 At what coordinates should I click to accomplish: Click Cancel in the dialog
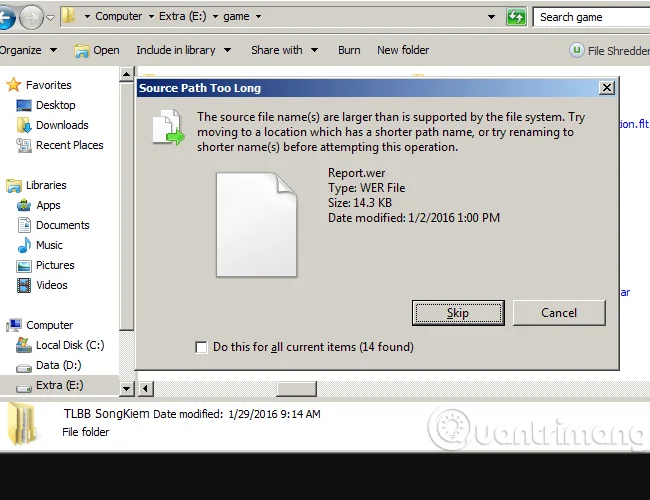click(x=559, y=313)
